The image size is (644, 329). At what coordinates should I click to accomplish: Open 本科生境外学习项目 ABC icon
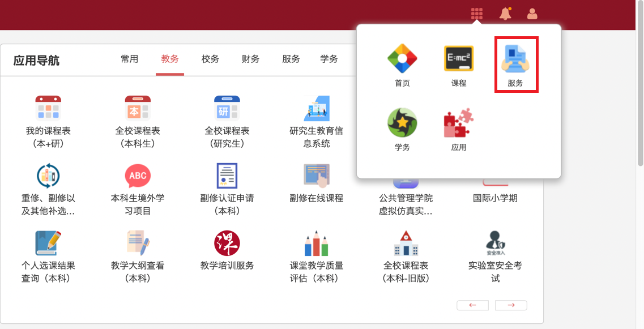click(138, 176)
